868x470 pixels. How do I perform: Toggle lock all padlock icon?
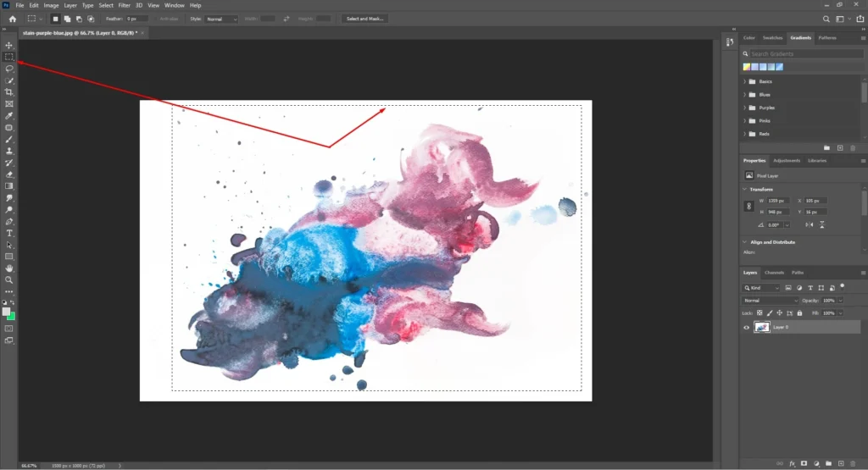click(799, 313)
